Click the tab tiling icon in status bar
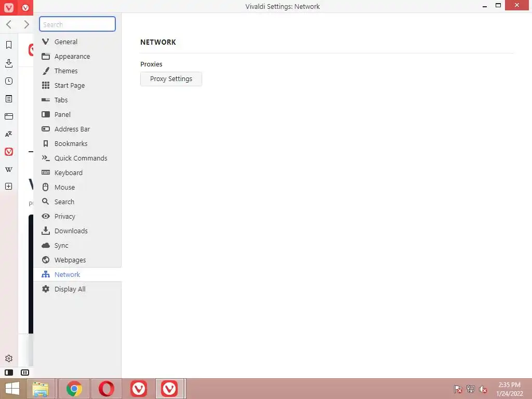The width and height of the screenshot is (532, 399). 25,373
